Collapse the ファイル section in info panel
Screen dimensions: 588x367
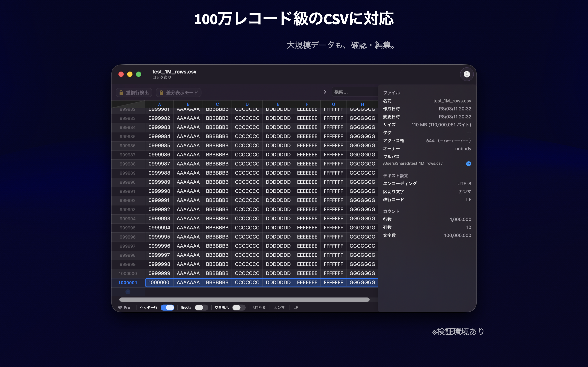click(391, 93)
